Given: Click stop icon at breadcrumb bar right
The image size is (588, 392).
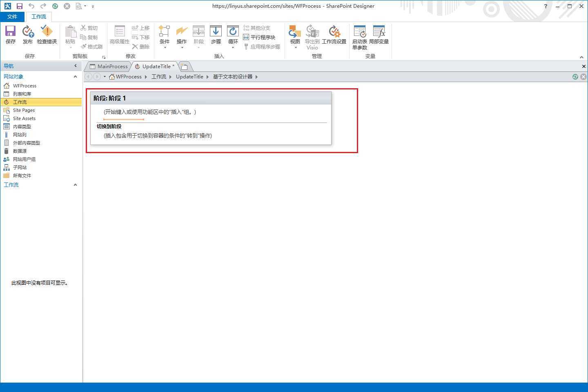Looking at the screenshot, I should click(x=584, y=77).
